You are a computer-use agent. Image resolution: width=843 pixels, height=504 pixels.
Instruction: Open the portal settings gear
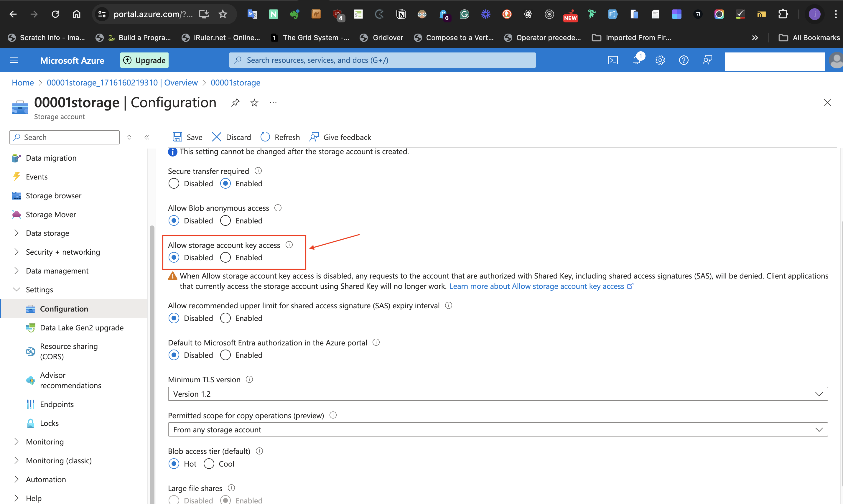point(660,60)
